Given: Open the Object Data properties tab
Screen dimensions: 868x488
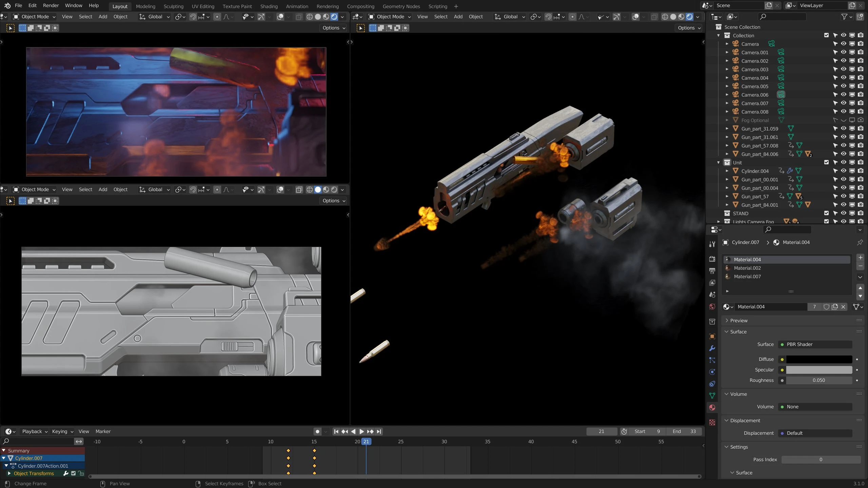Looking at the screenshot, I should (x=712, y=395).
